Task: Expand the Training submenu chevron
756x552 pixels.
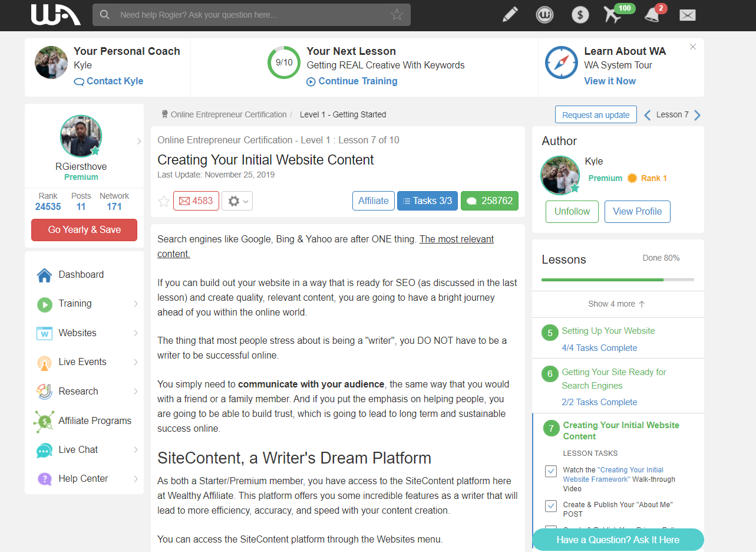Action: (x=136, y=304)
